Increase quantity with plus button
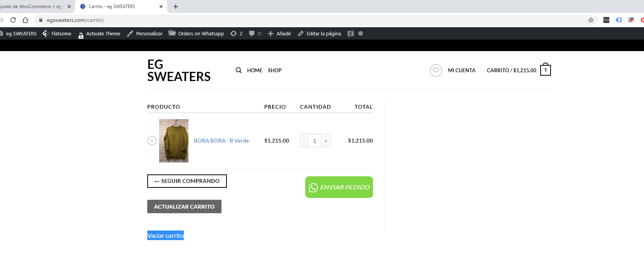 pos(326,141)
